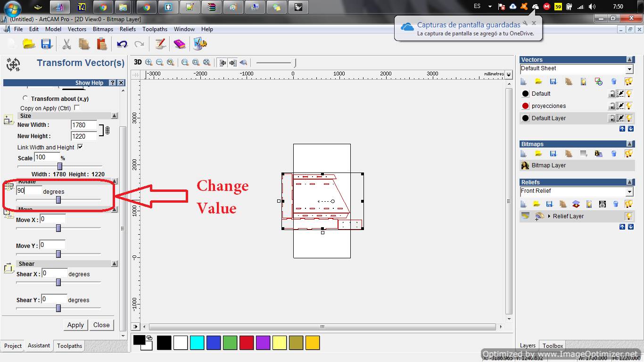Undo the last action
The image size is (644, 362).
pyautogui.click(x=122, y=44)
